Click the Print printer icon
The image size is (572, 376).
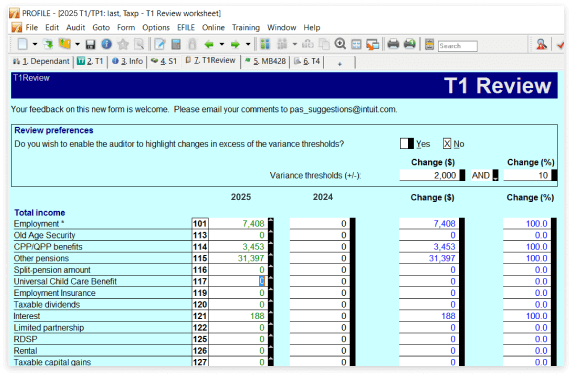click(x=393, y=44)
